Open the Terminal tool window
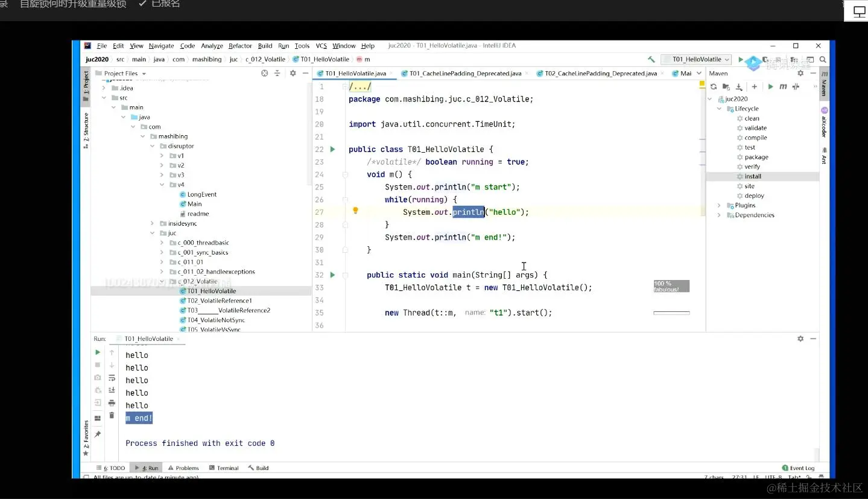This screenshot has height=499, width=868. 224,468
